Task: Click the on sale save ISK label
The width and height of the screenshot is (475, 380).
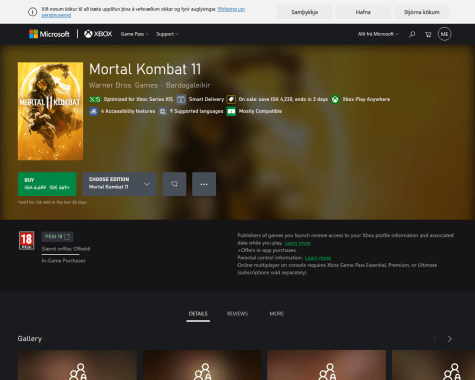Action: (x=283, y=99)
